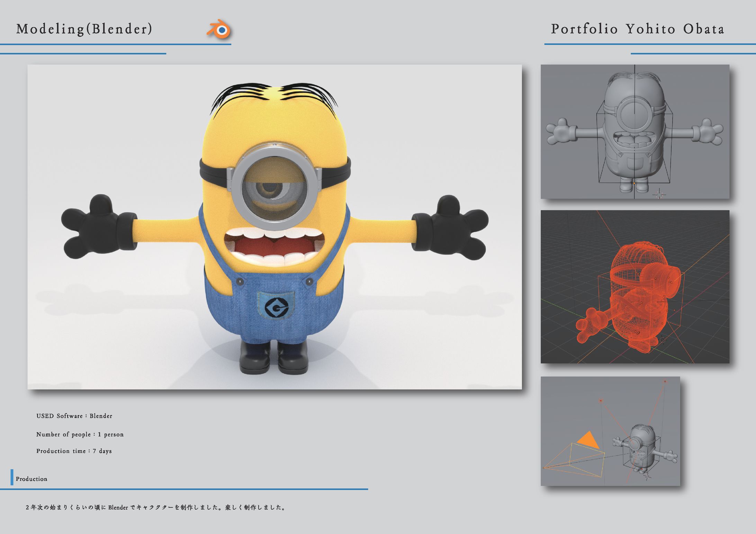Open the orange wireframe model thumbnail
The image size is (756, 534).
(x=635, y=287)
